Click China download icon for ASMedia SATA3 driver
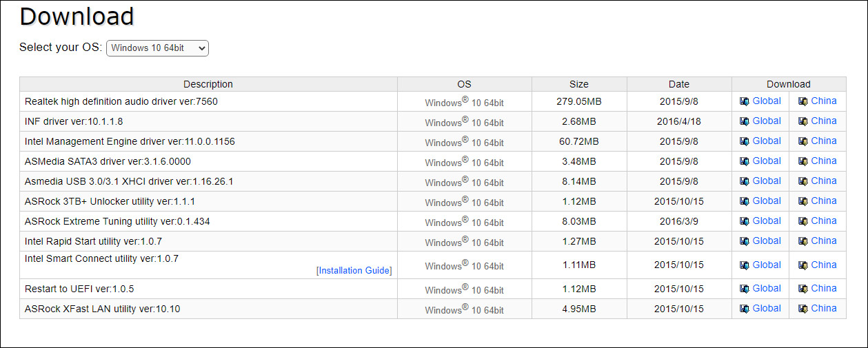Screen dimensions: 868x348 click(803, 161)
